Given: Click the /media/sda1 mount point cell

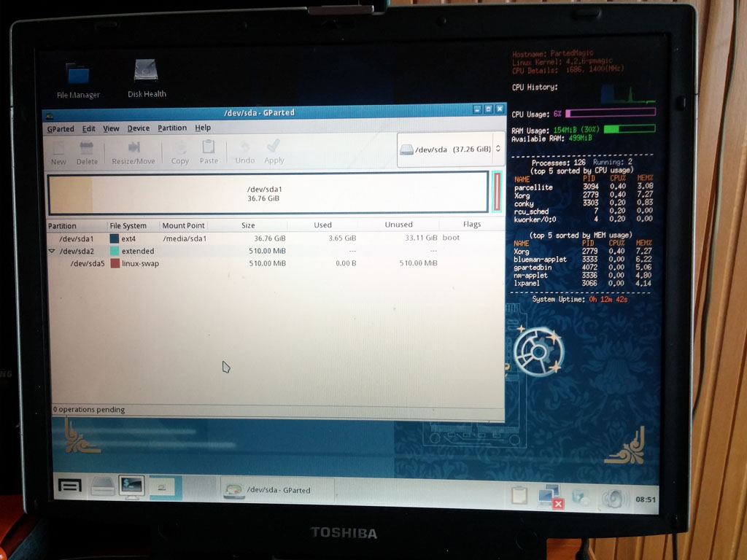Looking at the screenshot, I should [185, 238].
